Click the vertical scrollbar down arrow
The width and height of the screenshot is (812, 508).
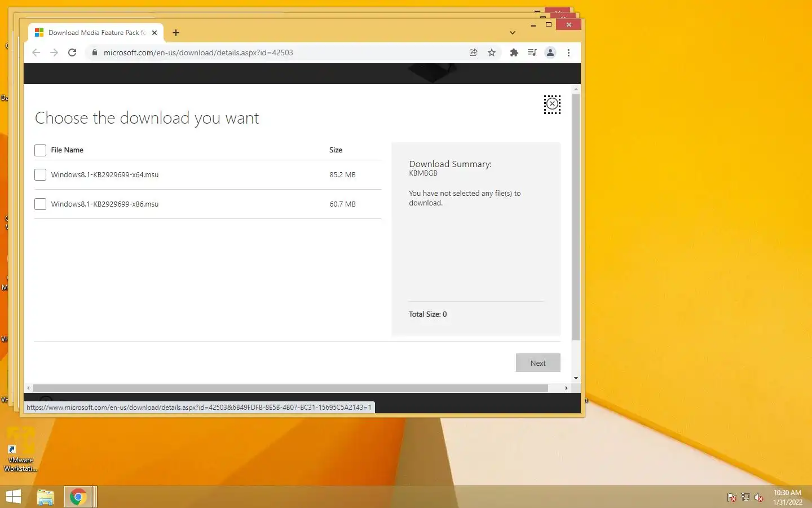tap(576, 378)
